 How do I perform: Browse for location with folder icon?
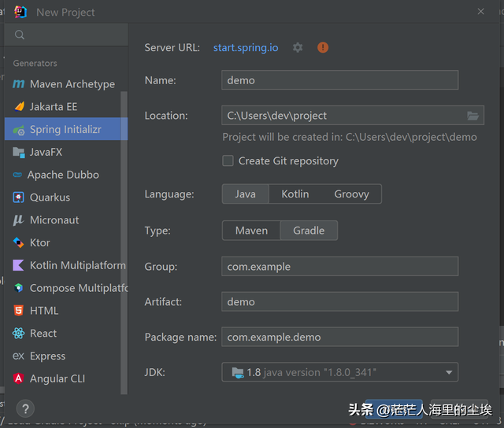[472, 116]
